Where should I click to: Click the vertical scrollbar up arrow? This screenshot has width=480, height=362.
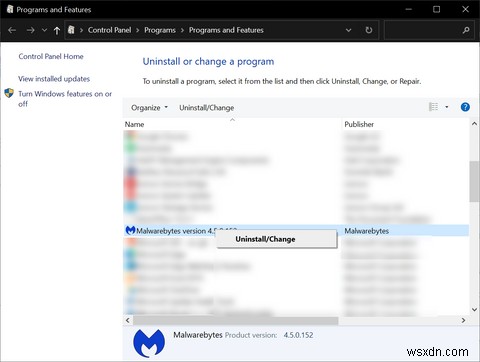[474, 124]
